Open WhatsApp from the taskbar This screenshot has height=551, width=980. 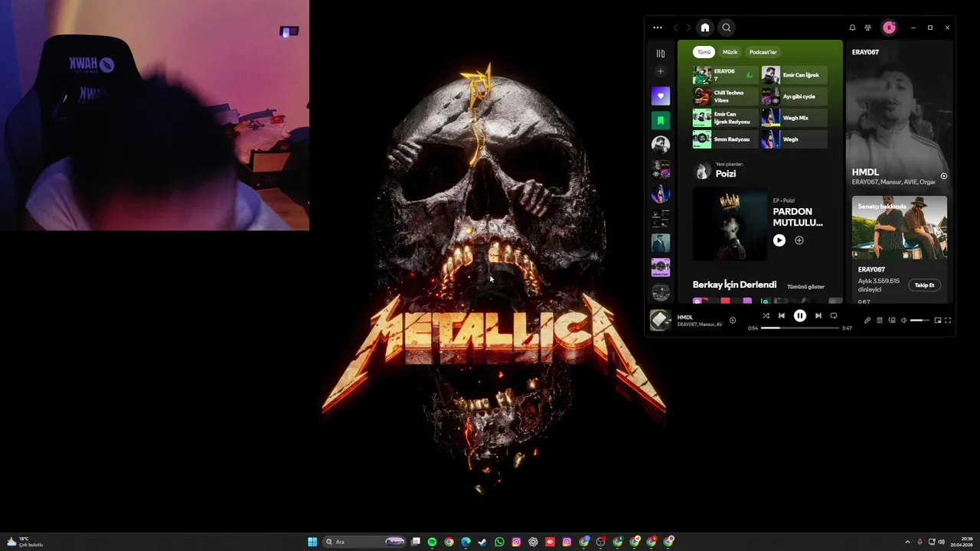tap(499, 542)
